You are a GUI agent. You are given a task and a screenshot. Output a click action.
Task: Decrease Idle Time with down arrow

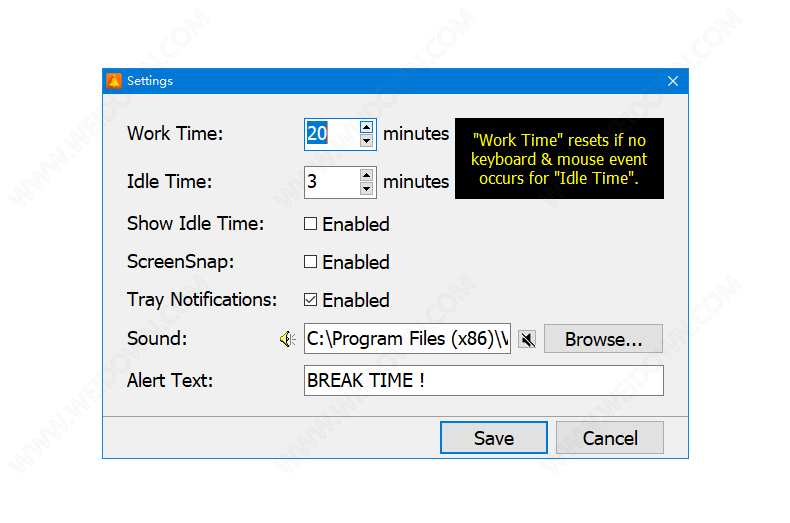[366, 189]
